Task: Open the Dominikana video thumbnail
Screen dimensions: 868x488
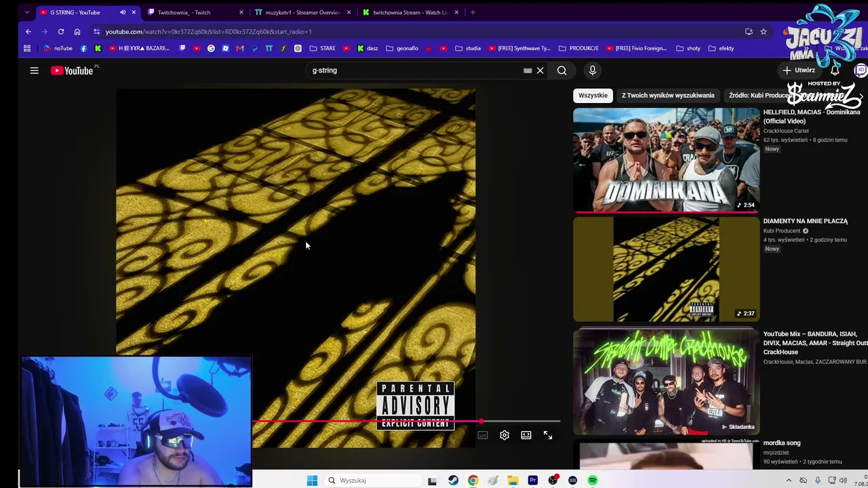Action: [x=667, y=160]
